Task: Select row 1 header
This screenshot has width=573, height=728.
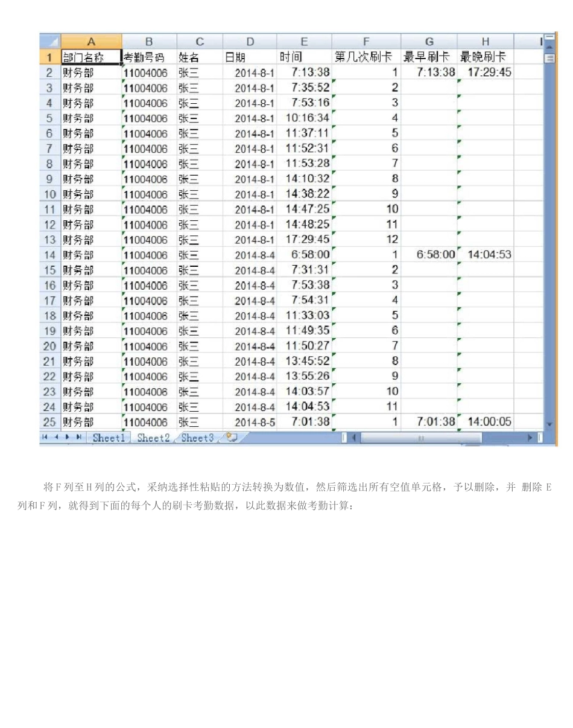Action: click(50, 57)
